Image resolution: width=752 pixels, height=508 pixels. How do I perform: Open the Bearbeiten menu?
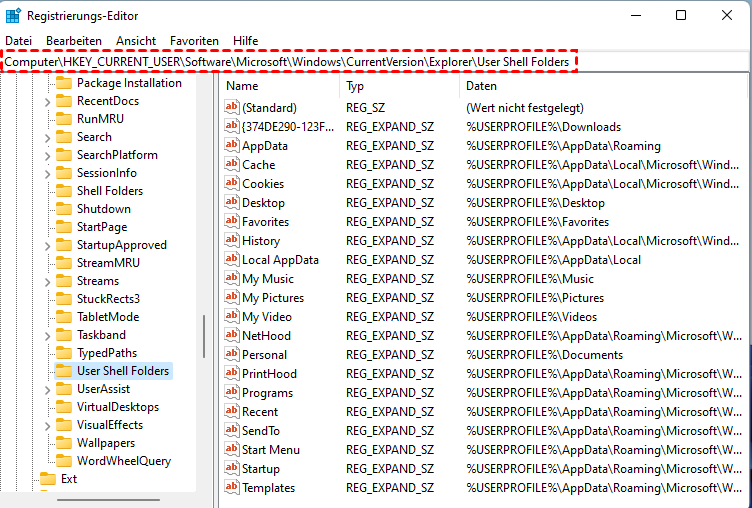74,41
